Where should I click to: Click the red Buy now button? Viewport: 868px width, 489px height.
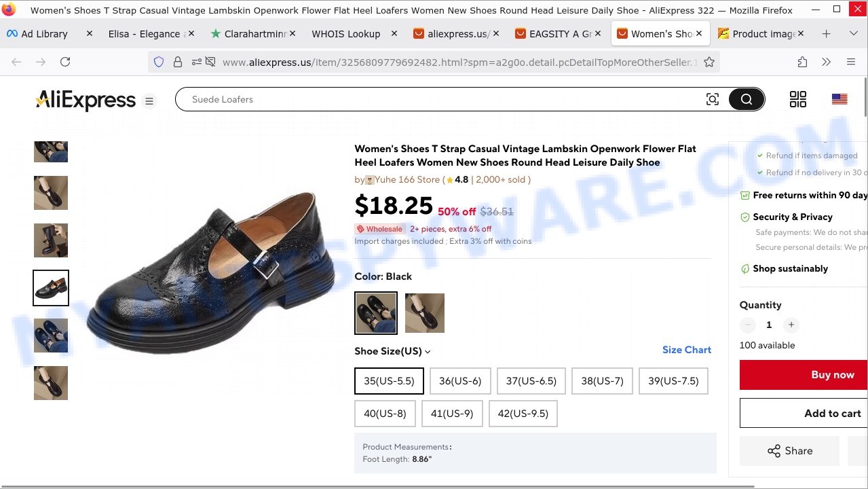click(x=832, y=375)
